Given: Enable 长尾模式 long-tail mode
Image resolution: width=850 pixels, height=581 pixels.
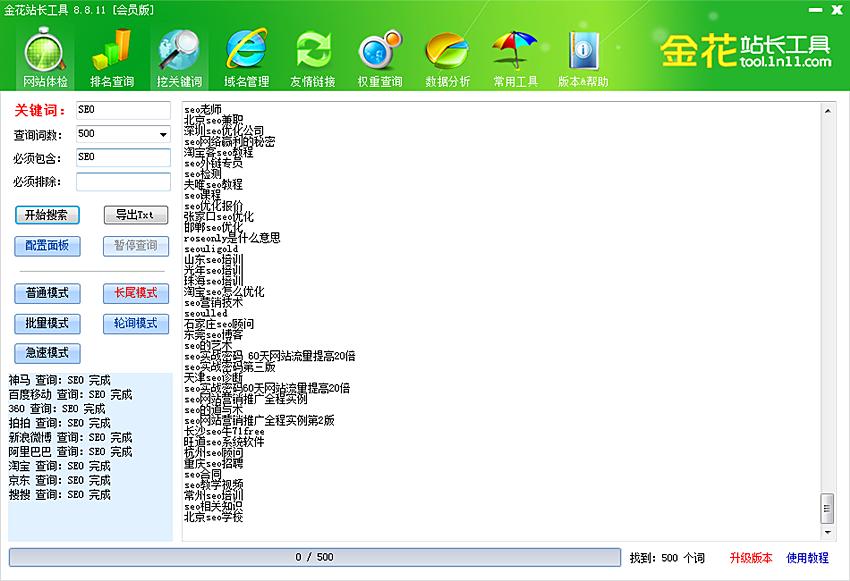Looking at the screenshot, I should click(135, 293).
